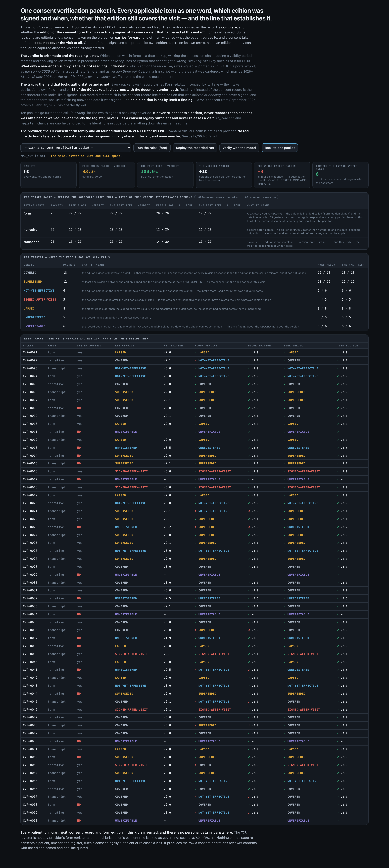Screen dimensions: 389x868
Task: Click the 16 / 20 fast tier cell
Action: pos(205,229)
